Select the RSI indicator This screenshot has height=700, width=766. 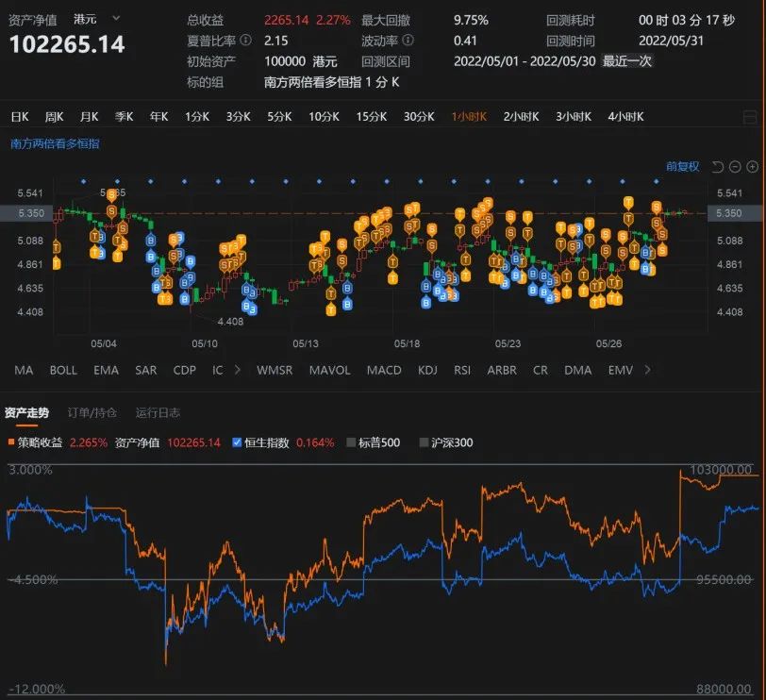click(x=461, y=370)
